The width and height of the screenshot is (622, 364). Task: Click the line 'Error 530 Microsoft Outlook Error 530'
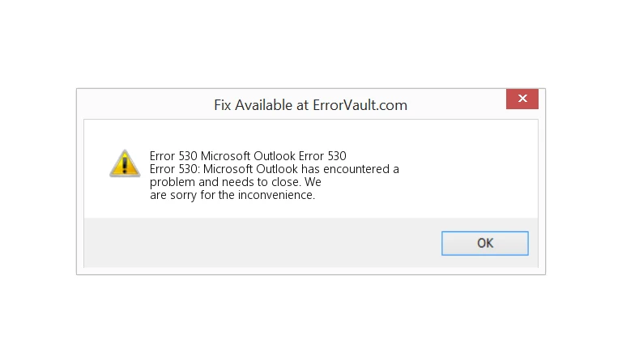(x=248, y=156)
